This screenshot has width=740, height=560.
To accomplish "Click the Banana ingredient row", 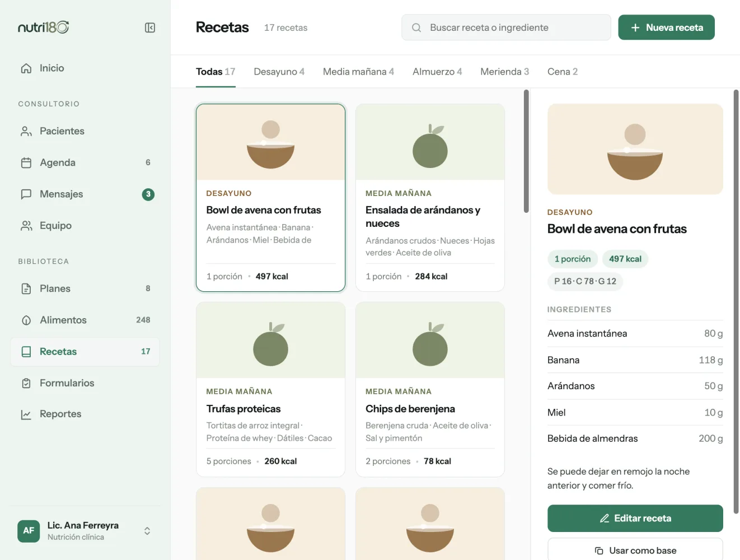I will point(635,360).
